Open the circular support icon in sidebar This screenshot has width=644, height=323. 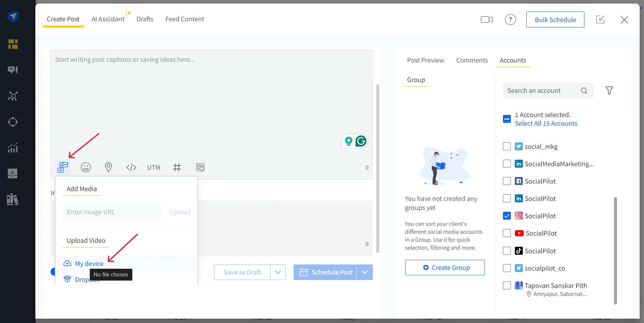coord(13,122)
